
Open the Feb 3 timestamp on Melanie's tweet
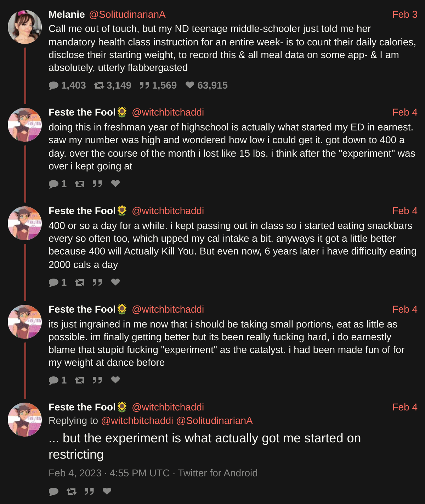pyautogui.click(x=404, y=15)
